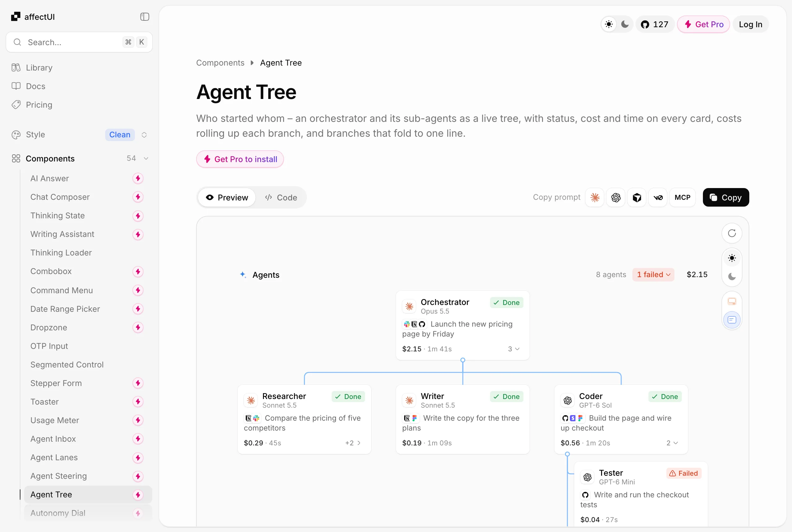
Task: Click the Pro bolt badge beside AI Answer
Action: (138, 178)
